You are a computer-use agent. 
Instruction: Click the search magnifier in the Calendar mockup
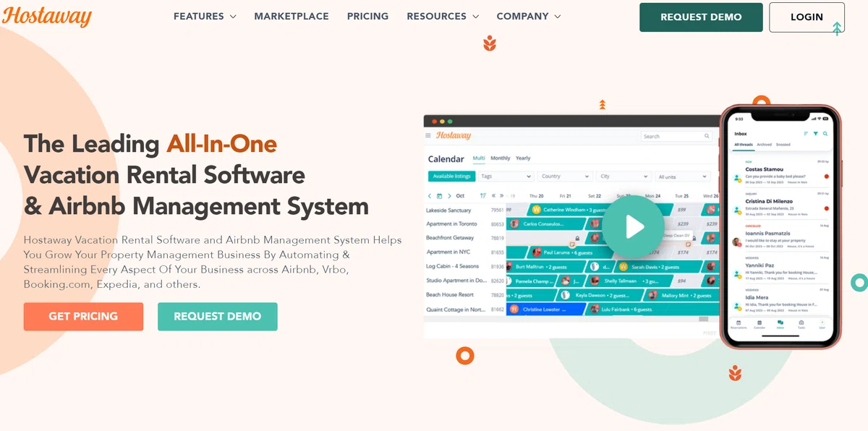click(x=707, y=136)
